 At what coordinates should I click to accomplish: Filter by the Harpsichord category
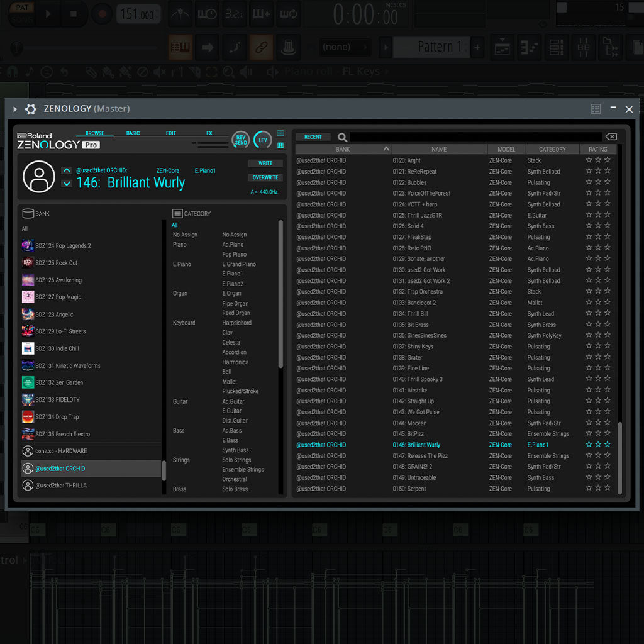coord(237,323)
